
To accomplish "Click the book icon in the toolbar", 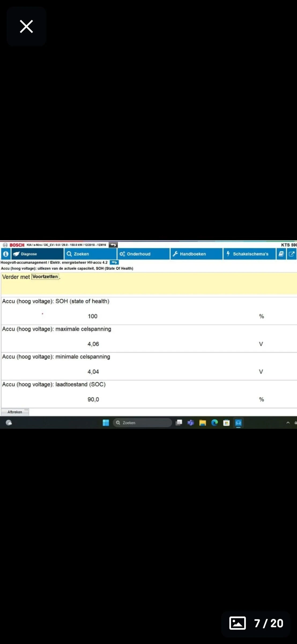I will pos(281,254).
